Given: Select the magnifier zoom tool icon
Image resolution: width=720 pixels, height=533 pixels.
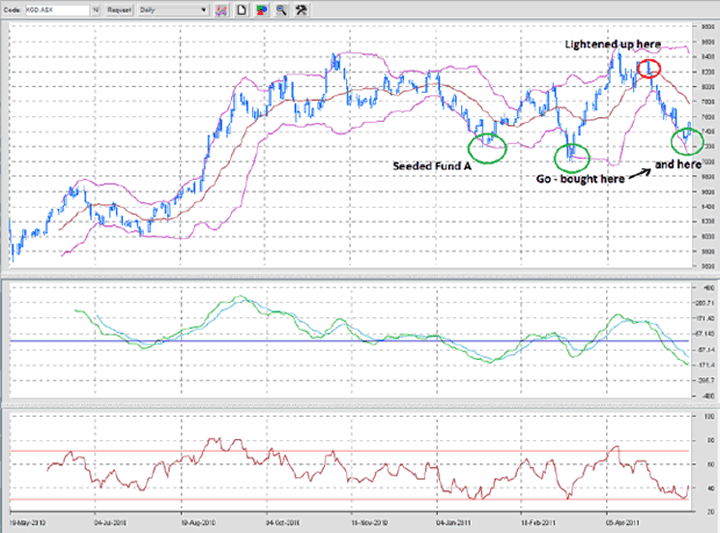Looking at the screenshot, I should click(280, 9).
